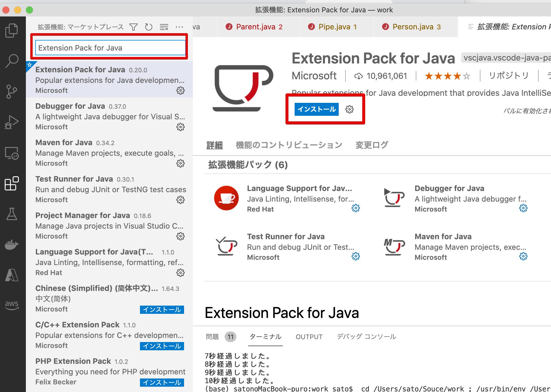
Task: Clear the extension search results
Action: [164, 27]
